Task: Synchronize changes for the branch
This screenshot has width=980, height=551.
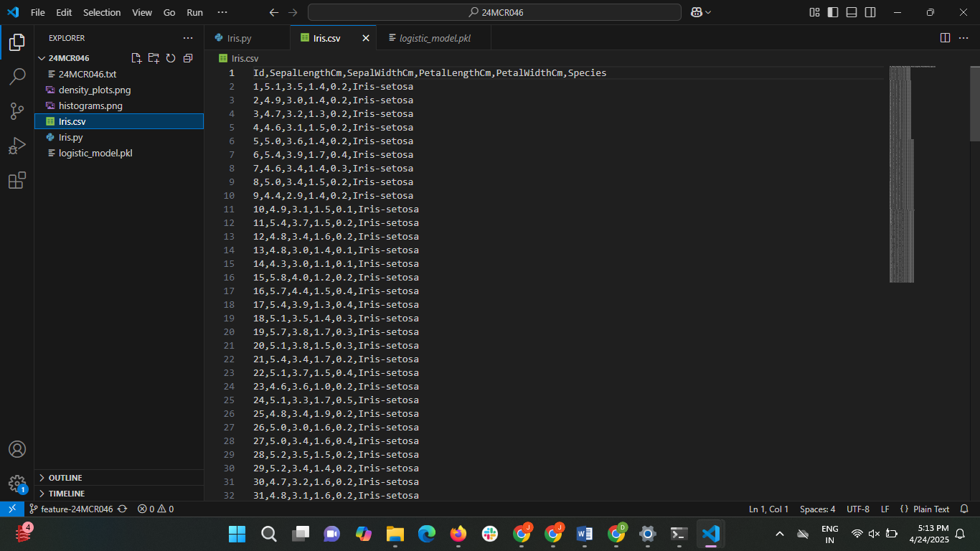Action: point(123,509)
